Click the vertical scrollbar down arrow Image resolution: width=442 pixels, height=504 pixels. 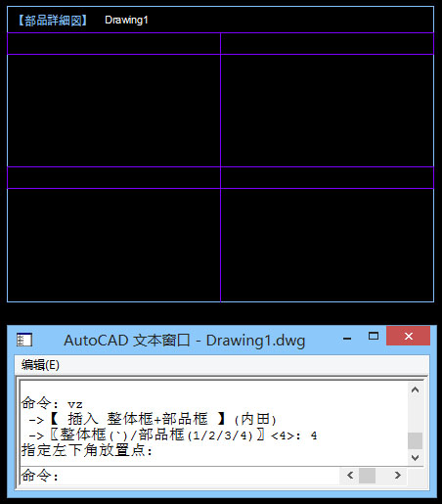pyautogui.click(x=415, y=458)
